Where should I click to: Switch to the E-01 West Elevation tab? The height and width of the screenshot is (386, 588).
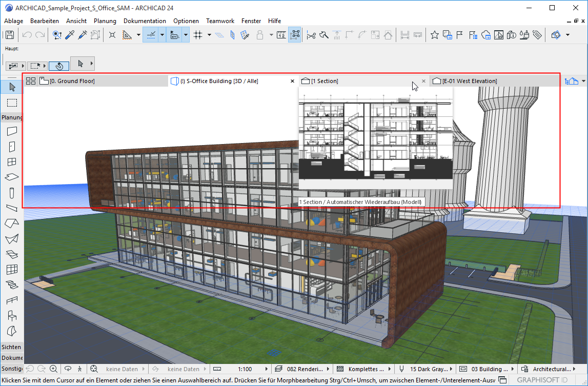pyautogui.click(x=469, y=81)
